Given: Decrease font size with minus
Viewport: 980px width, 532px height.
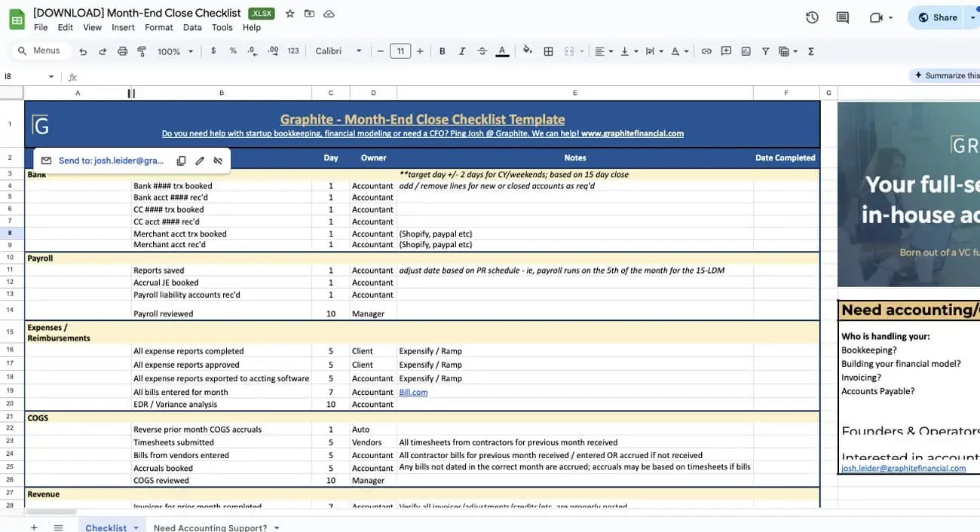Looking at the screenshot, I should tap(381, 51).
